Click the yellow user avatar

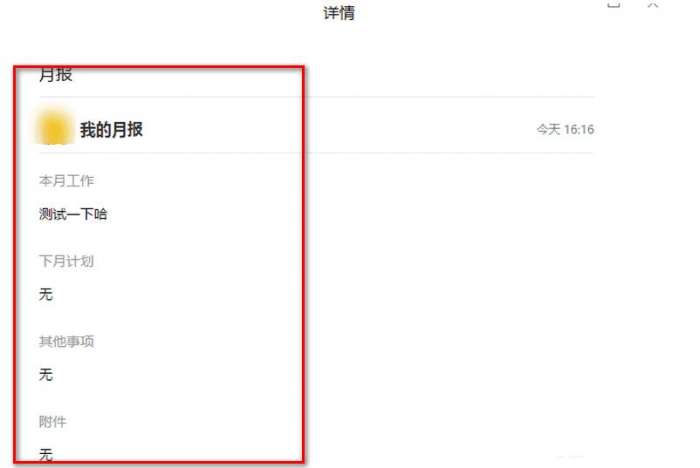pyautogui.click(x=55, y=129)
